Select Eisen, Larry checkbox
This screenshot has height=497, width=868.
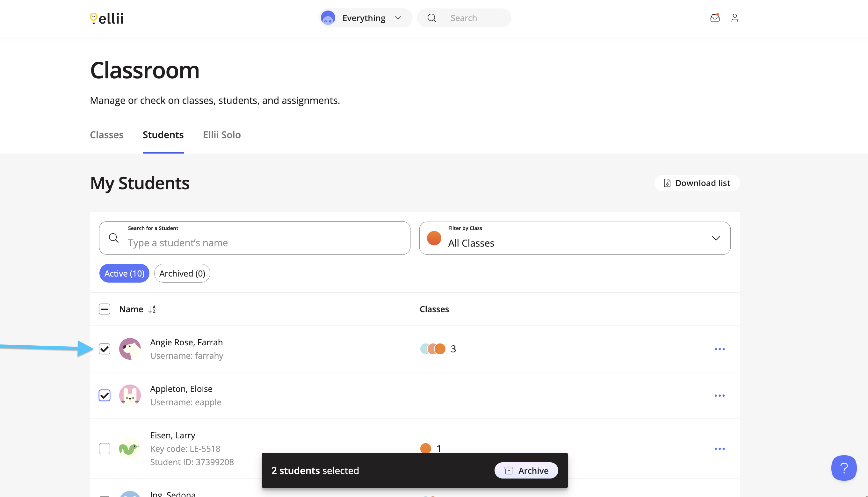pos(105,449)
